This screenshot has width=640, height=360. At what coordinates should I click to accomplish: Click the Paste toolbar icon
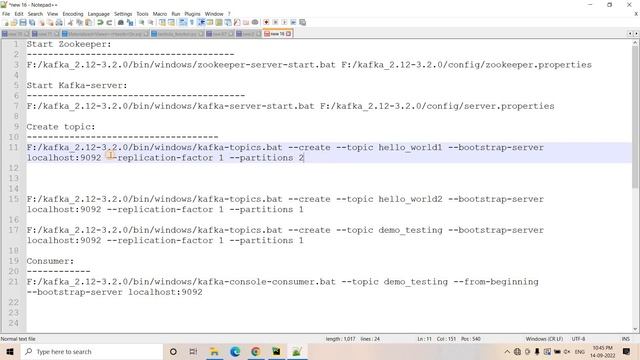coord(88,22)
